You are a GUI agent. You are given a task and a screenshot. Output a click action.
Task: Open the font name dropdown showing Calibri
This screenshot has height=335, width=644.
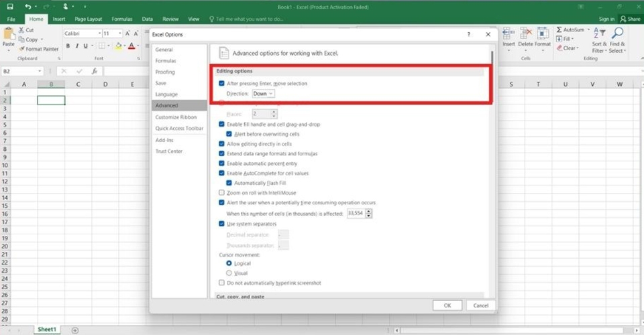coord(99,33)
